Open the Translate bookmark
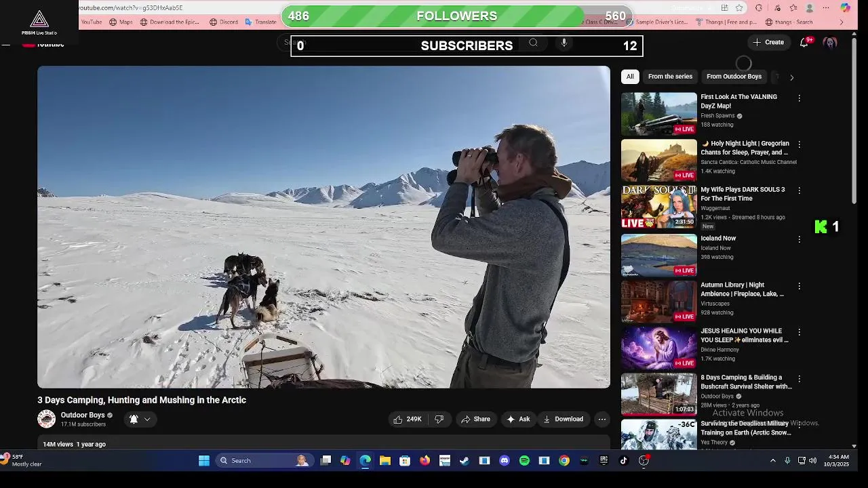 (260, 22)
